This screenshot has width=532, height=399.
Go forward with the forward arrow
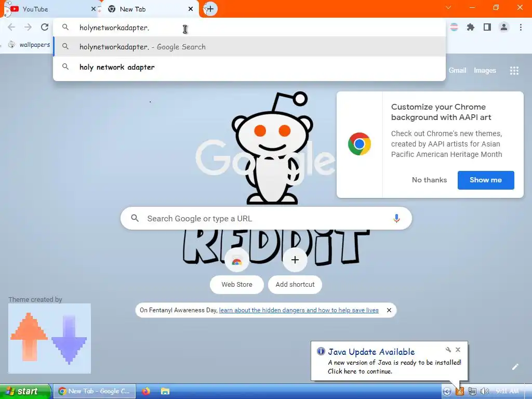[28, 27]
